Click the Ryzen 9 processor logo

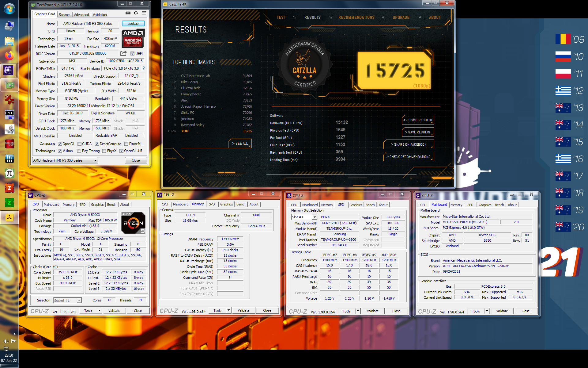click(x=133, y=223)
